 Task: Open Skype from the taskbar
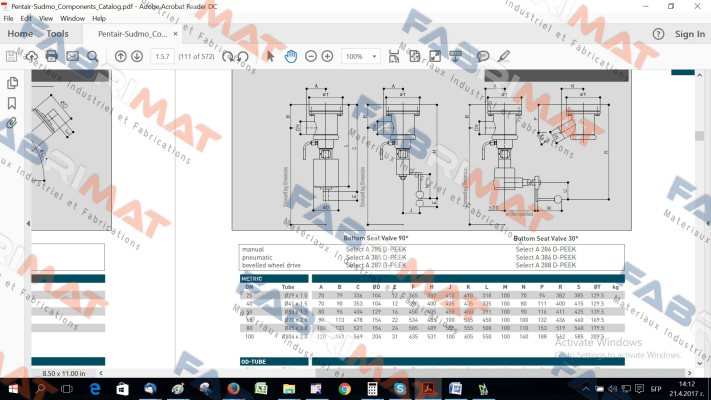pyautogui.click(x=399, y=389)
